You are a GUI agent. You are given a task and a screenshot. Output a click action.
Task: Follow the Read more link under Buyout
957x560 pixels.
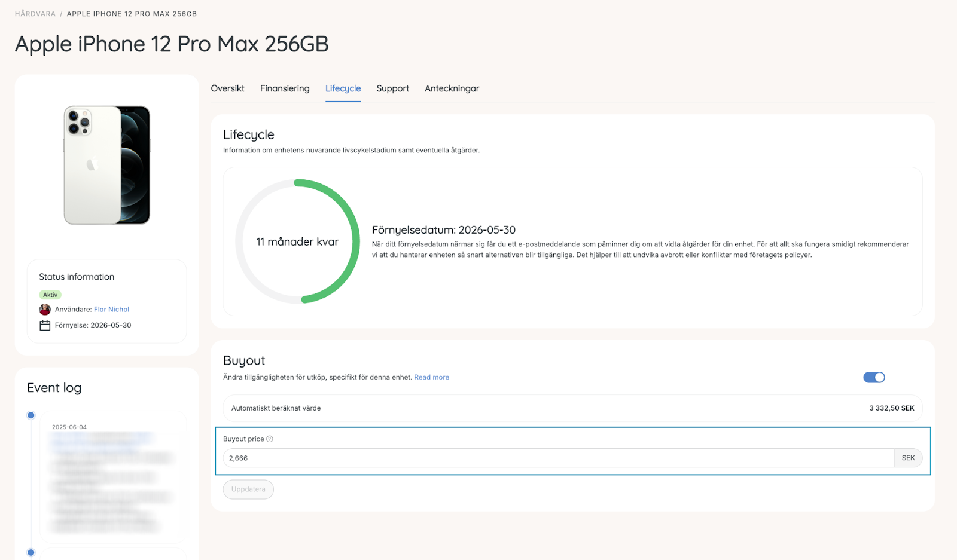(x=431, y=377)
